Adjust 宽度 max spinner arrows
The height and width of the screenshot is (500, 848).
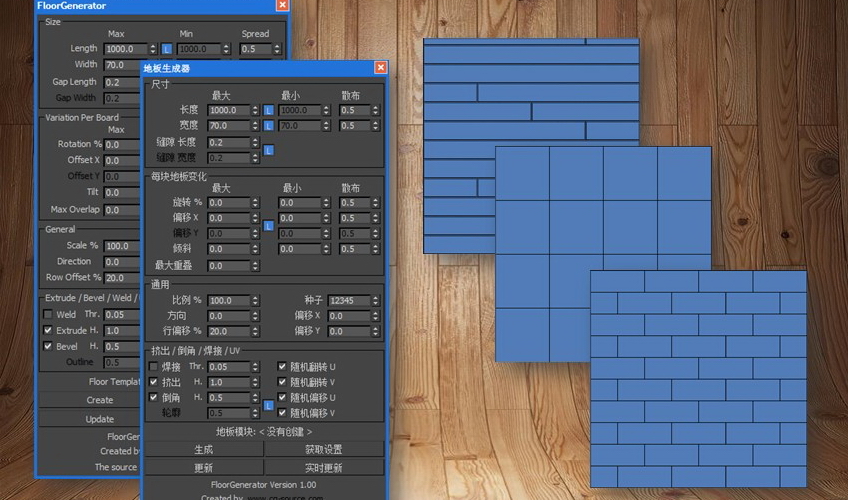[255, 126]
